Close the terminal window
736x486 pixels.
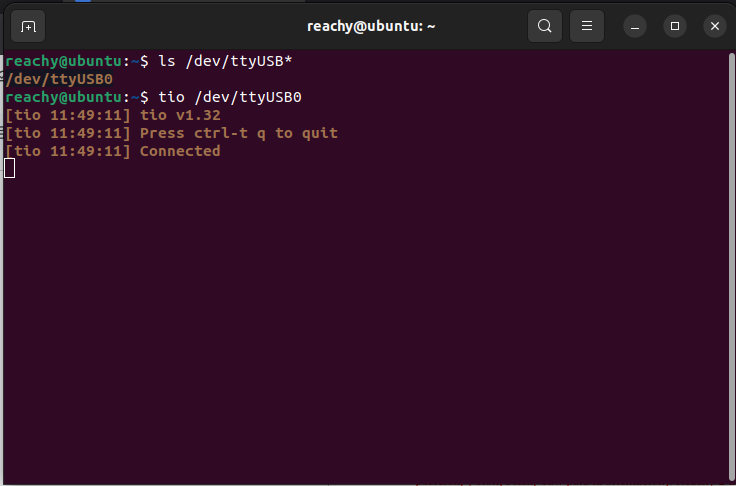click(x=713, y=25)
